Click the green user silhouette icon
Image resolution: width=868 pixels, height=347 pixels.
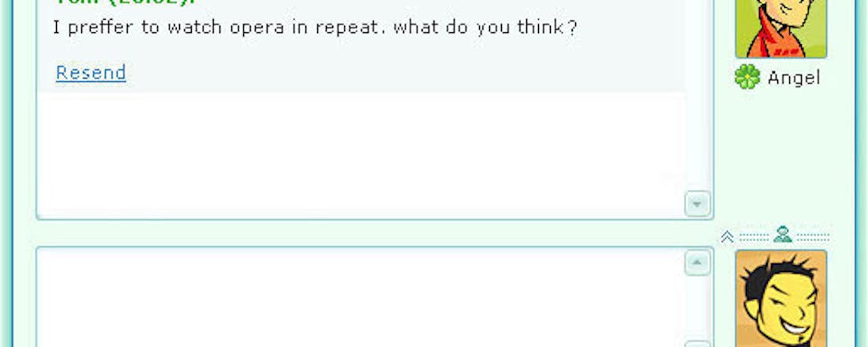pos(782,234)
